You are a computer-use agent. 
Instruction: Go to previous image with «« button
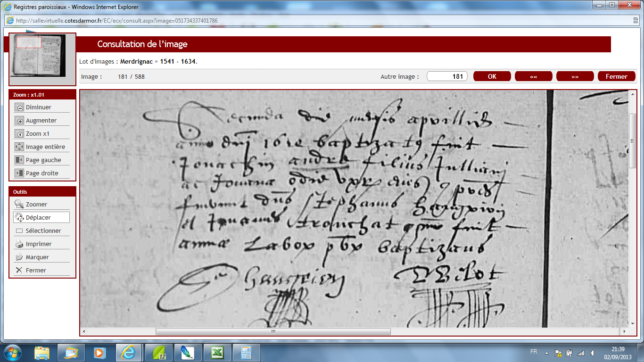tap(534, 76)
